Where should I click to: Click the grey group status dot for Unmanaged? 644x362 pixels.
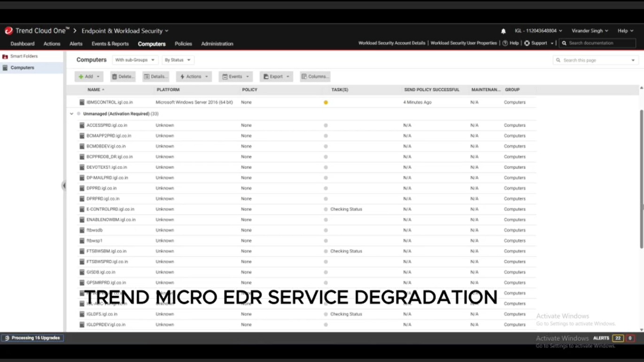[78, 114]
